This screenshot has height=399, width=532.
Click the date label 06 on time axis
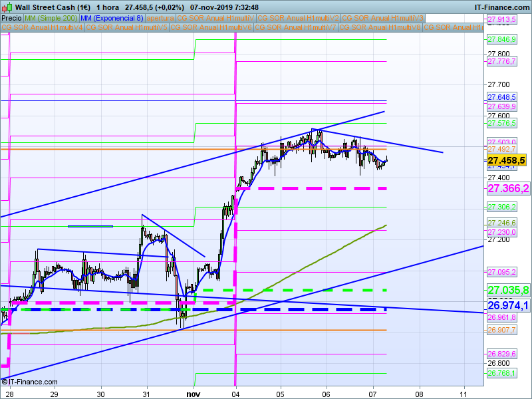tap(326, 394)
